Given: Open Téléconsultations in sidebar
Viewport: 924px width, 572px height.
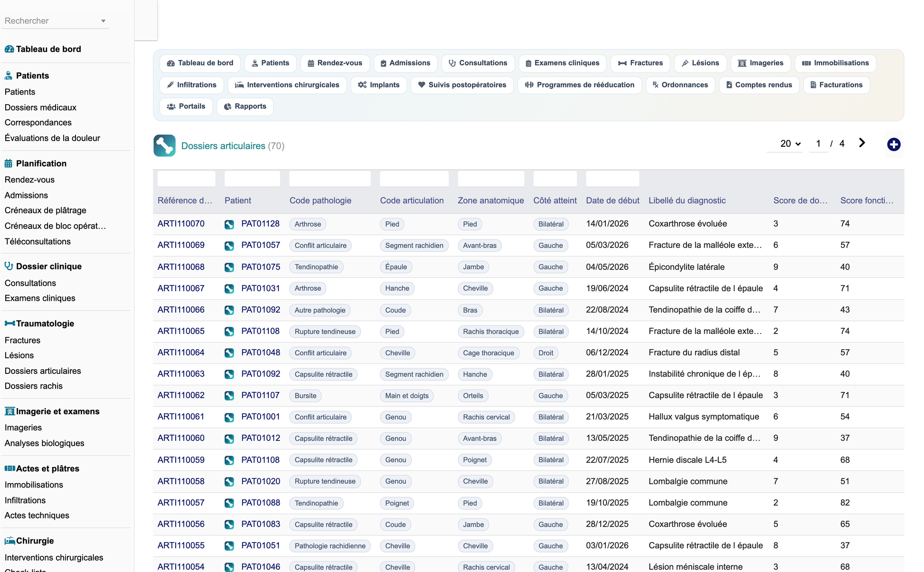Looking at the screenshot, I should (x=38, y=241).
